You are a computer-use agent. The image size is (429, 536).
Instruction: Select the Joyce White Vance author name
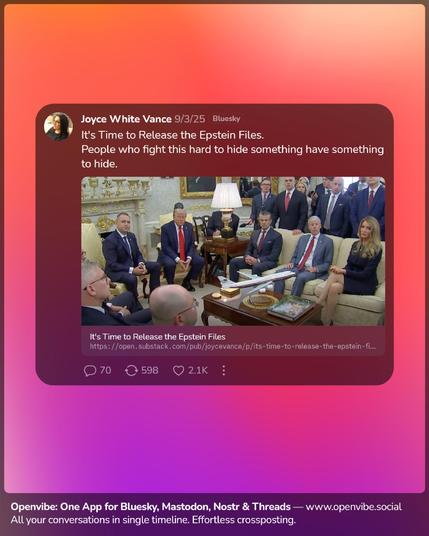click(126, 119)
